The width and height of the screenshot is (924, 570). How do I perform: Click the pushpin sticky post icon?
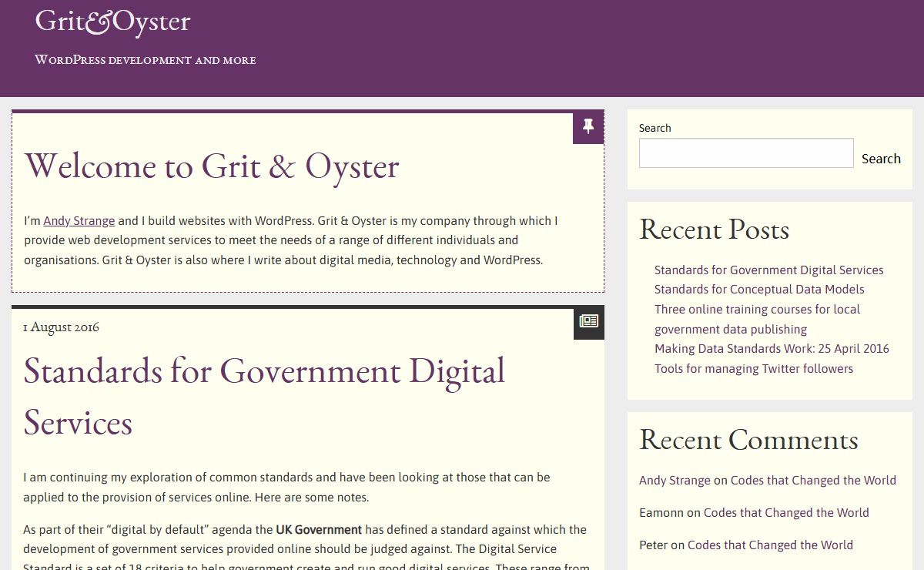[588, 128]
